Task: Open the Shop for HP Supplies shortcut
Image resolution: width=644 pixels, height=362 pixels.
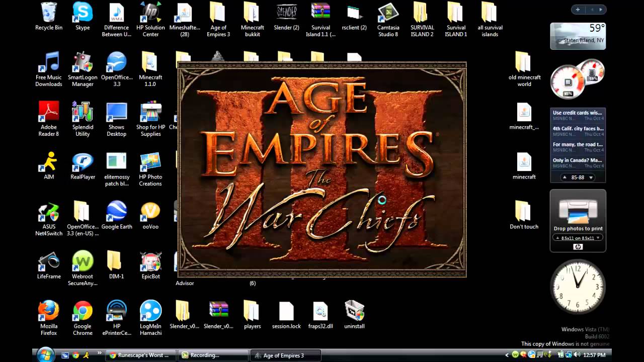Action: pos(150,119)
